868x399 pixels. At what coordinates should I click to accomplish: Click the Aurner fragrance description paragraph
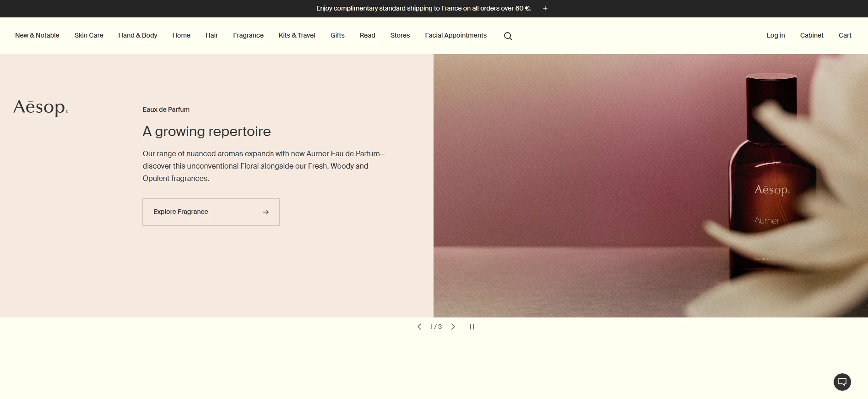(x=264, y=166)
